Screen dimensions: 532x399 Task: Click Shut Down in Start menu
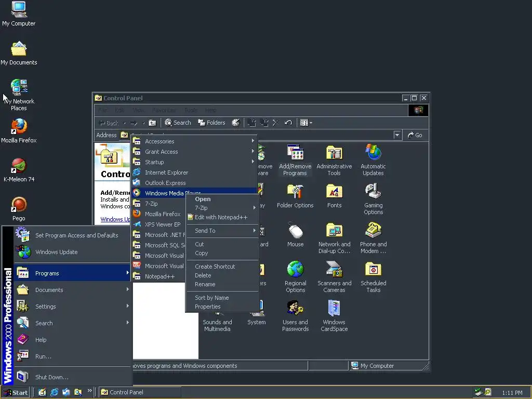click(72, 377)
